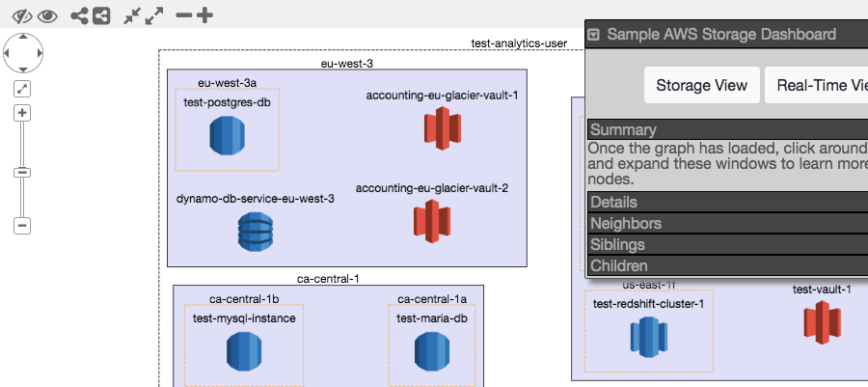Viewport: 868px width, 387px height.
Task: Click the test-vault-1 label text
Action: click(822, 289)
